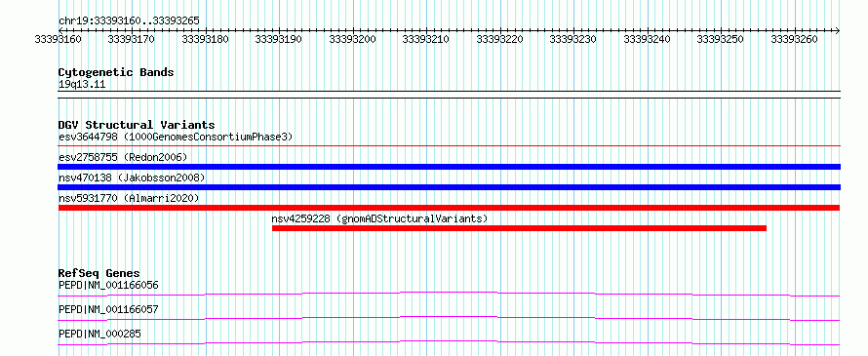Select the Cytogenetic Bands track title
Image resolution: width=868 pixels, height=356 pixels.
pos(116,72)
